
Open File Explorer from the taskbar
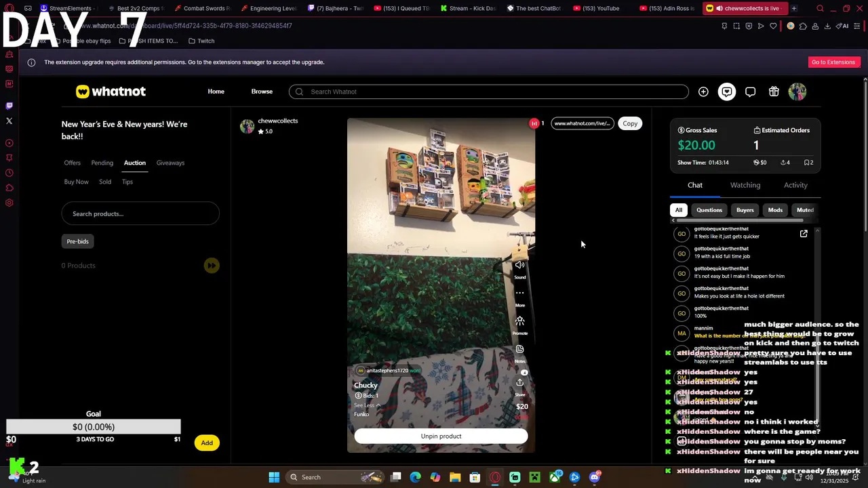point(455,477)
